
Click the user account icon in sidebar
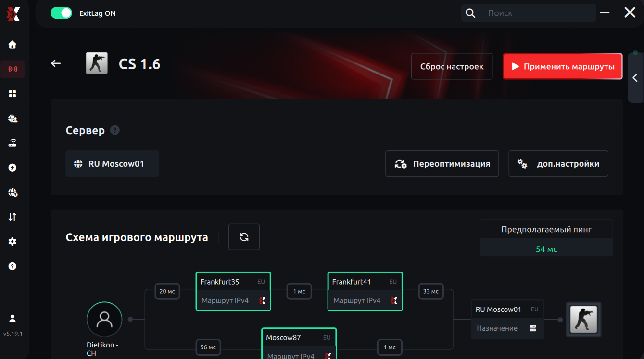click(x=13, y=318)
